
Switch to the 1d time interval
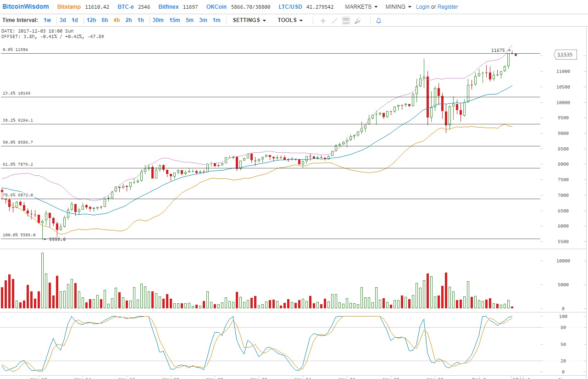[x=74, y=20]
